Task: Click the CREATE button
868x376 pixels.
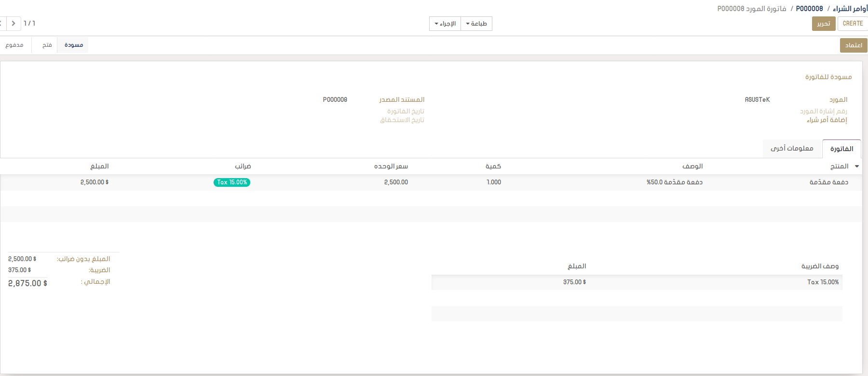Action: (x=853, y=24)
